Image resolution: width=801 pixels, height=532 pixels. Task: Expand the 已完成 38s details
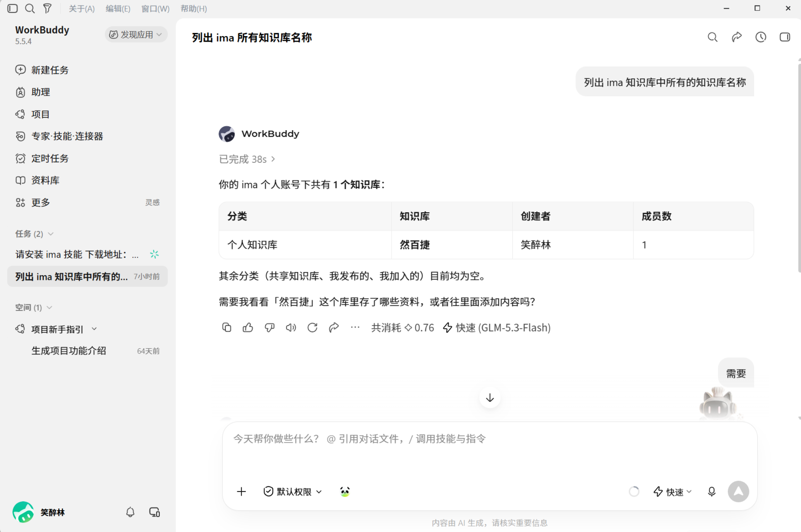tap(247, 159)
